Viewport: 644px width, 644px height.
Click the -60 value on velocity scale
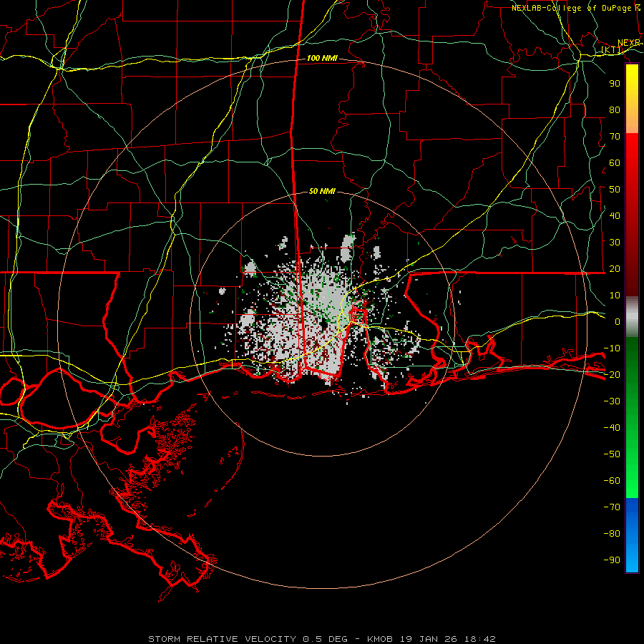612,481
